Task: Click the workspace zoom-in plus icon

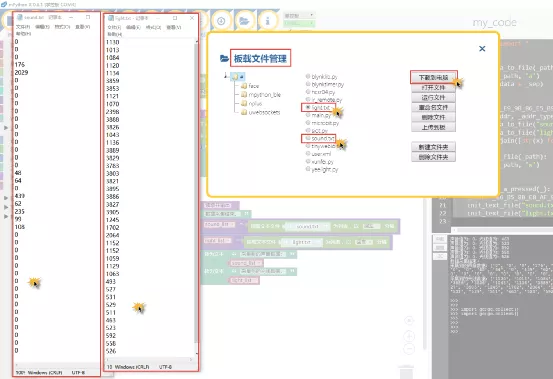Action: (x=409, y=336)
